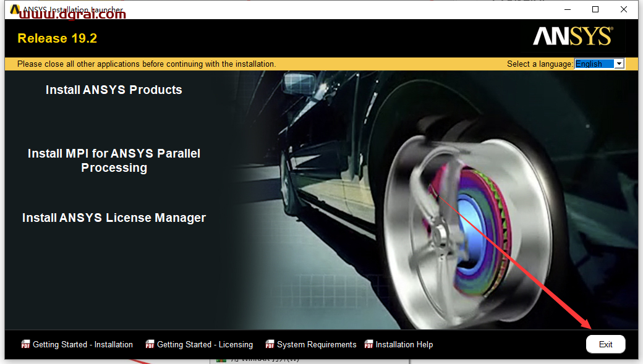Click the Exit button

(605, 344)
